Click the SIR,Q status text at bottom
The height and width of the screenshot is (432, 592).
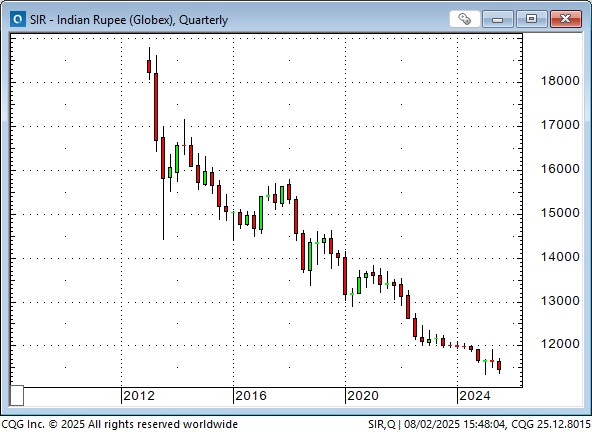[382, 424]
